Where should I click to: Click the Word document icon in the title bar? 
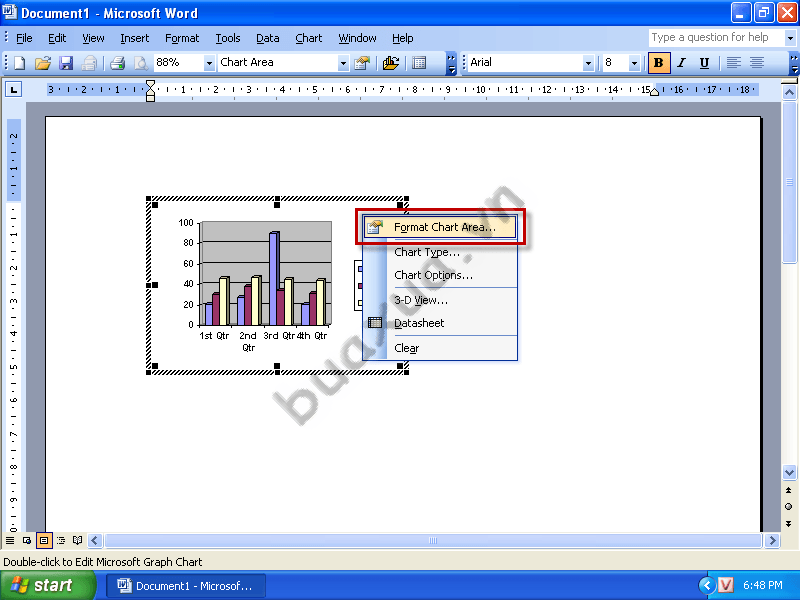click(10, 12)
